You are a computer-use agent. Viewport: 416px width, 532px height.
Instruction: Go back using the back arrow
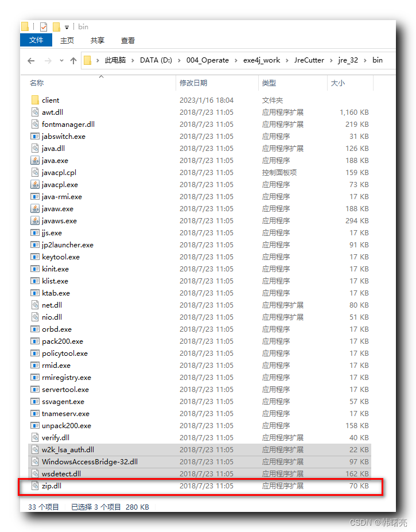31,61
